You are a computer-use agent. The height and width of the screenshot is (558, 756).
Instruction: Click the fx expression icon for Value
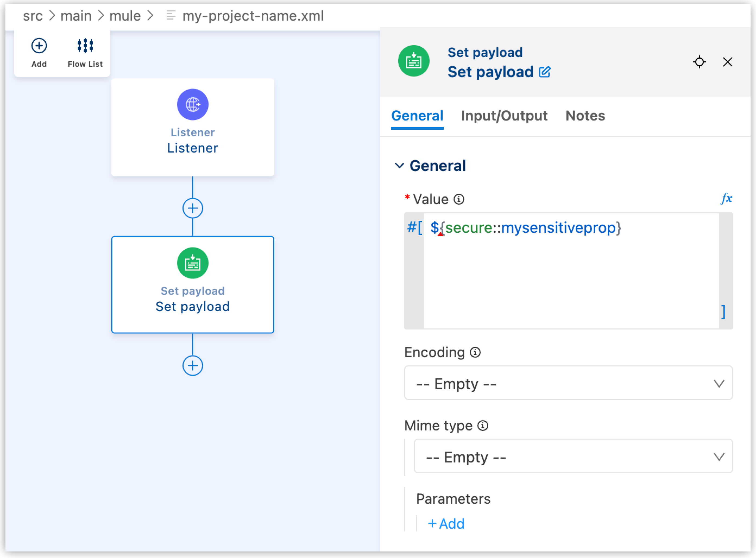tap(726, 199)
